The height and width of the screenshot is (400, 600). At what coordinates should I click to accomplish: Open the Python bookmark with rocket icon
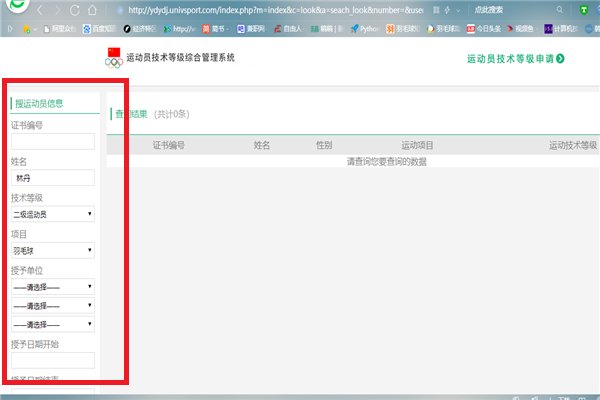pos(364,29)
